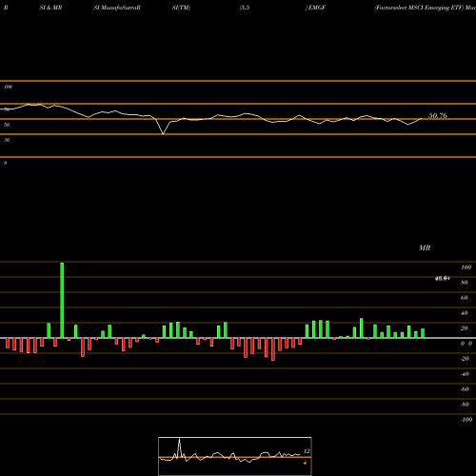The height and width of the screenshot is (476, 476).
Task: Click the 'MR' panel label
Action: click(425, 248)
